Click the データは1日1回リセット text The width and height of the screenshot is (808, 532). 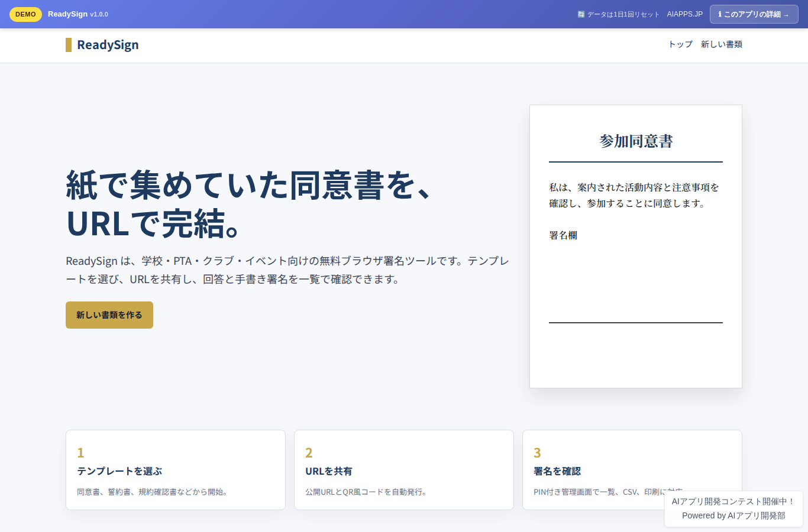pyautogui.click(x=623, y=14)
